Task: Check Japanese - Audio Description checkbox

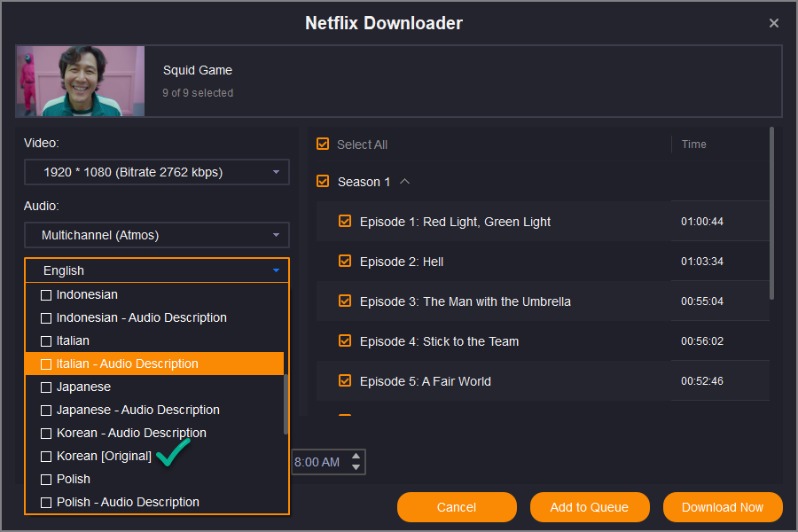Action: click(46, 411)
